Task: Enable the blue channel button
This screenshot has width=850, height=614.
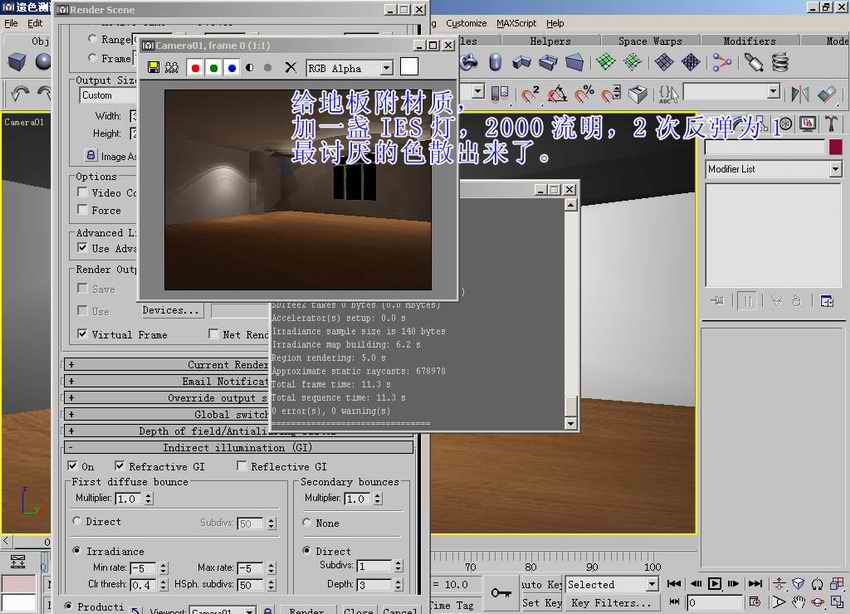Action: tap(231, 68)
